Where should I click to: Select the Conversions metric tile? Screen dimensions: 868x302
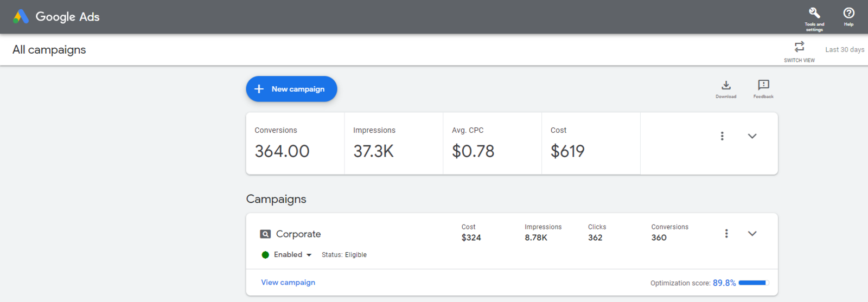tap(295, 144)
